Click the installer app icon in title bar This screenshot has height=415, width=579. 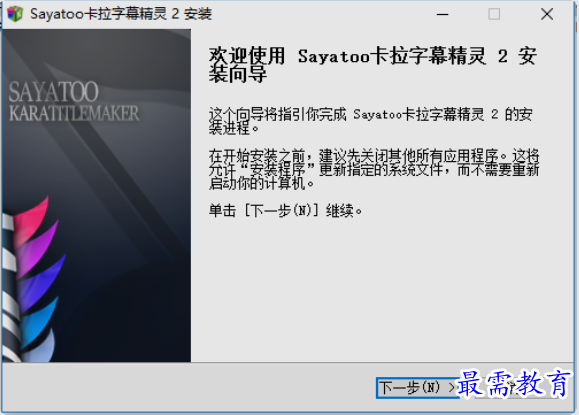[x=15, y=14]
